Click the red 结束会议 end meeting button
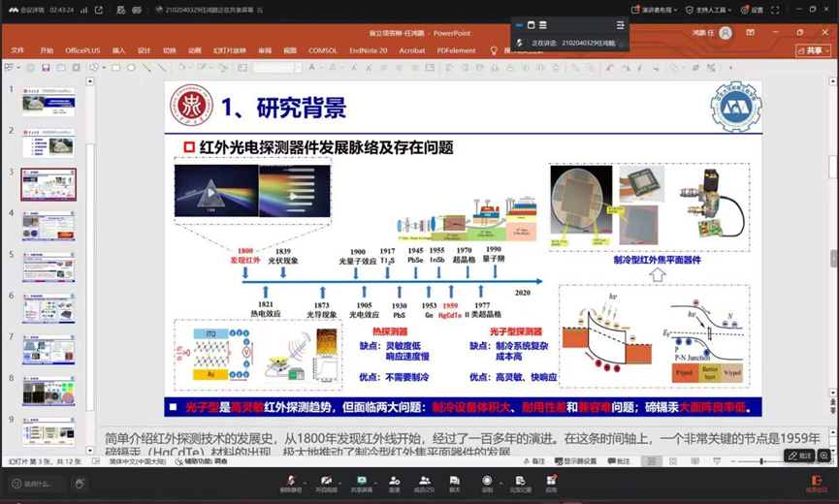 (817, 483)
